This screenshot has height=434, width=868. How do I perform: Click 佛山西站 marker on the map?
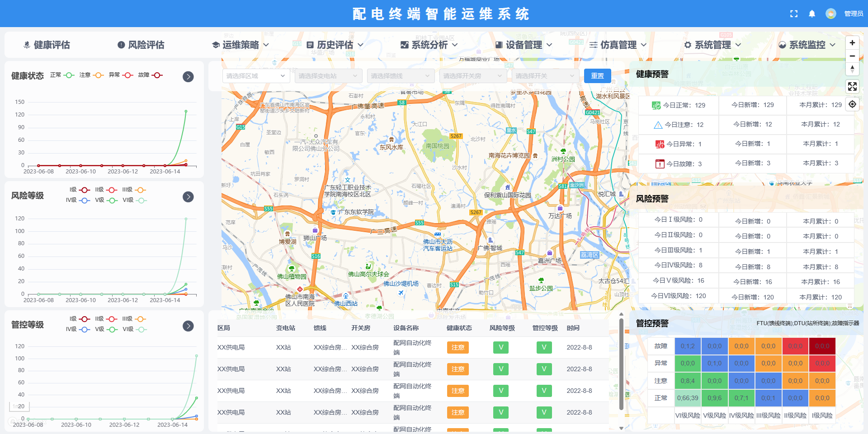[x=346, y=297]
